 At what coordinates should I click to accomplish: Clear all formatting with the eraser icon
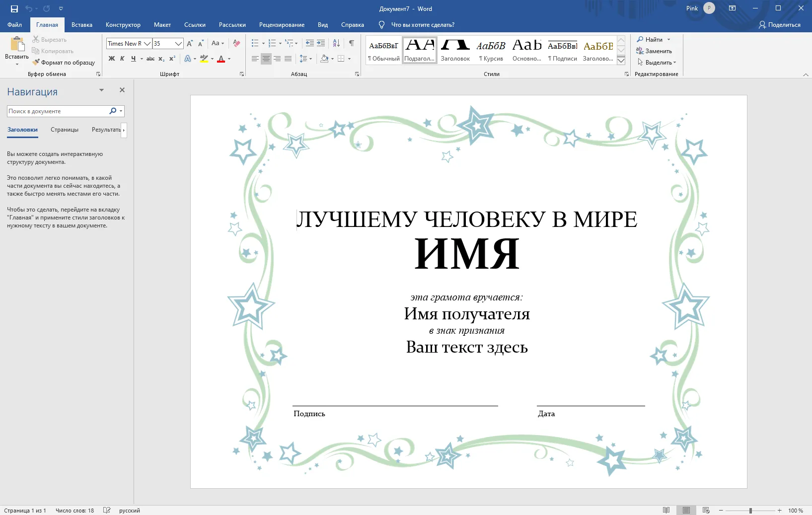pos(236,44)
